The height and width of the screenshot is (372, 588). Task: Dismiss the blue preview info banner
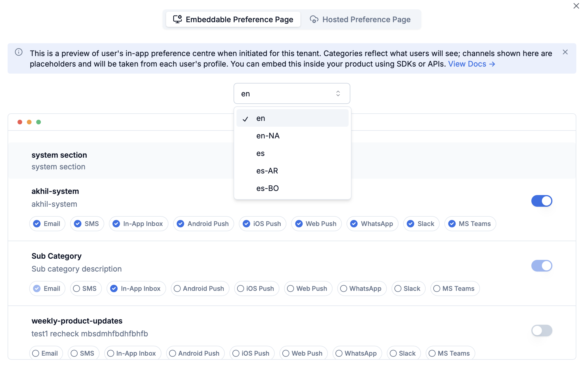tap(565, 52)
